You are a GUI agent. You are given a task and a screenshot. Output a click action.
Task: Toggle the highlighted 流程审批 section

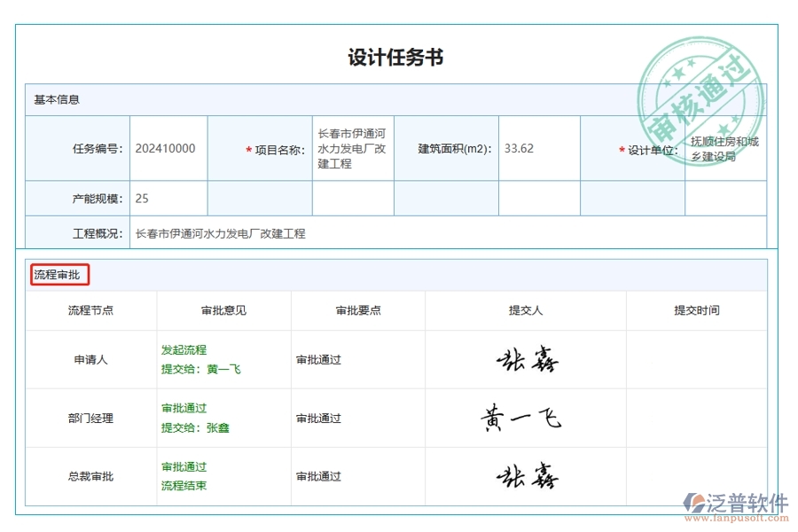(59, 275)
